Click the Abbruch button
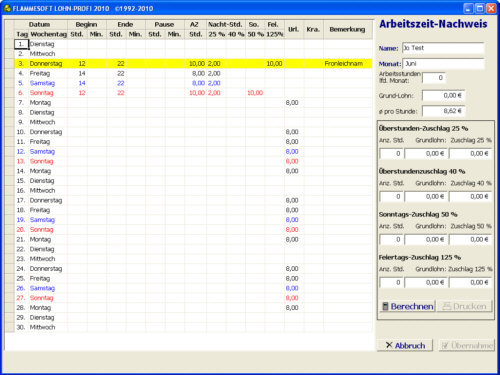The width and height of the screenshot is (500, 375). tap(405, 345)
